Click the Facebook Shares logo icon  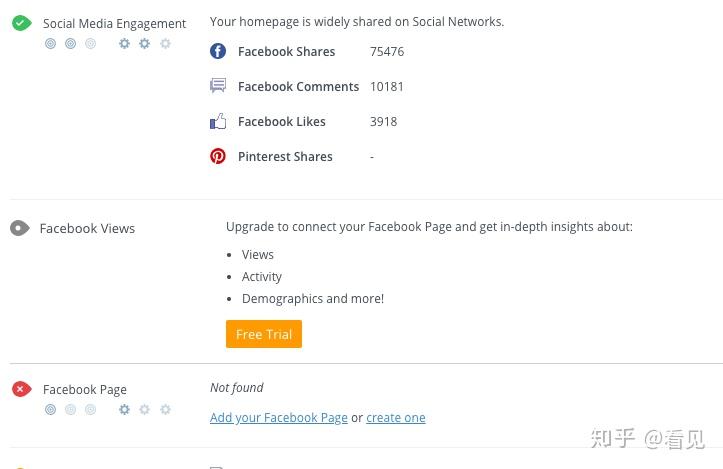(218, 51)
